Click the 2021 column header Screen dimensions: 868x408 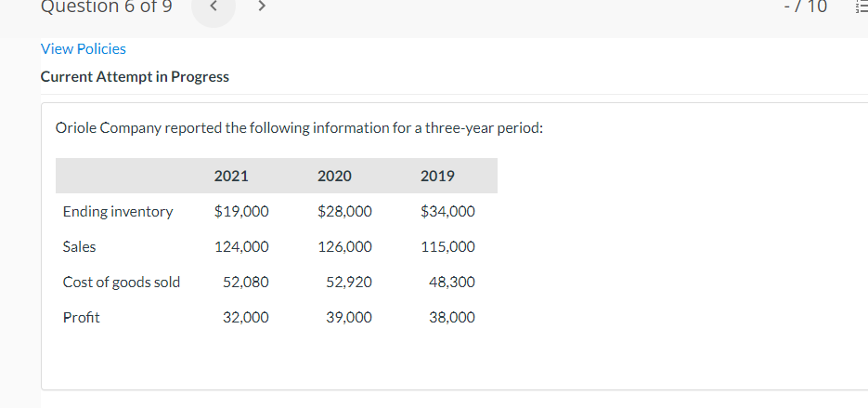(x=231, y=177)
